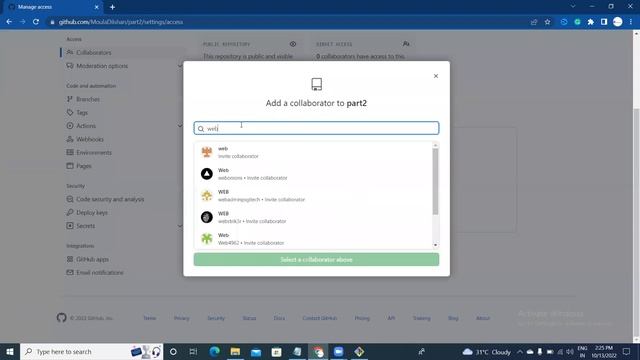Open the Pricing footer link
The height and width of the screenshot is (360, 640).
(362, 318)
